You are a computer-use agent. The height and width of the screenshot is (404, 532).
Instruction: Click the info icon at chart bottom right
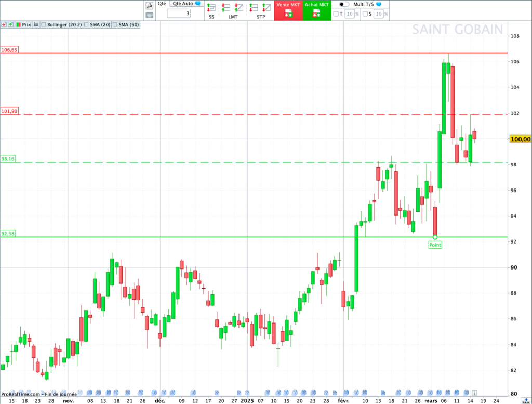474,393
